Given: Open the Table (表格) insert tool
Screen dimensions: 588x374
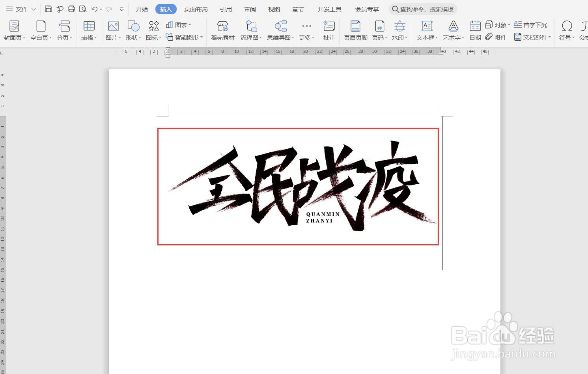Looking at the screenshot, I should [x=89, y=31].
